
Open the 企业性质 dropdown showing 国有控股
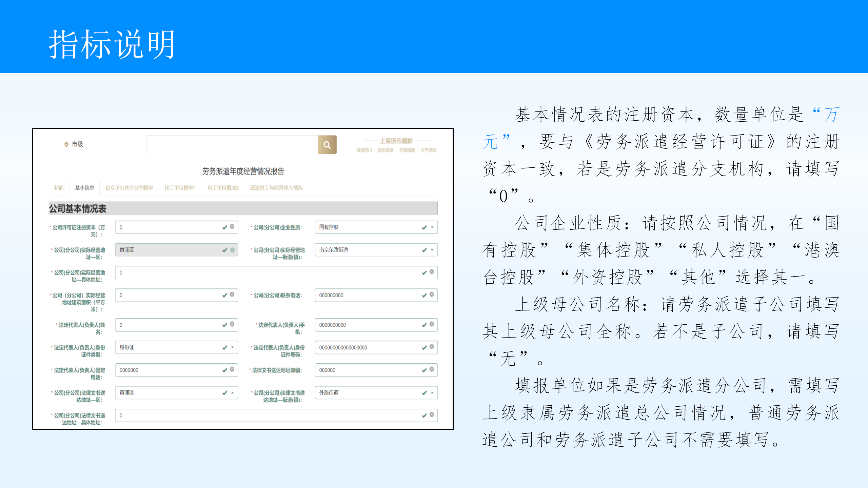[x=432, y=227]
